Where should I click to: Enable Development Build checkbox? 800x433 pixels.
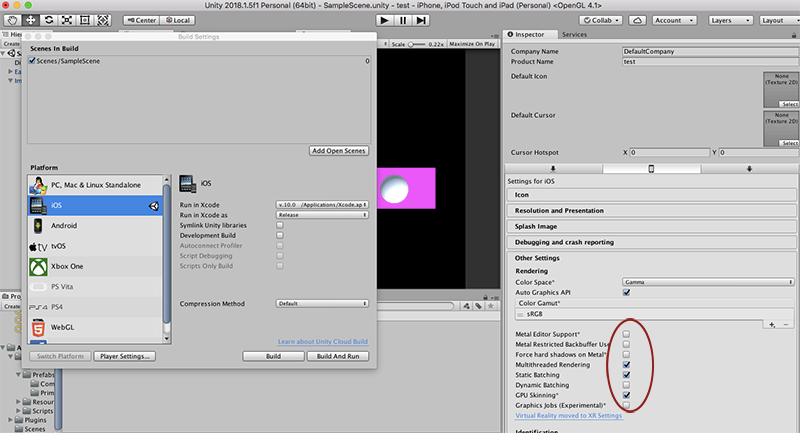coord(280,235)
